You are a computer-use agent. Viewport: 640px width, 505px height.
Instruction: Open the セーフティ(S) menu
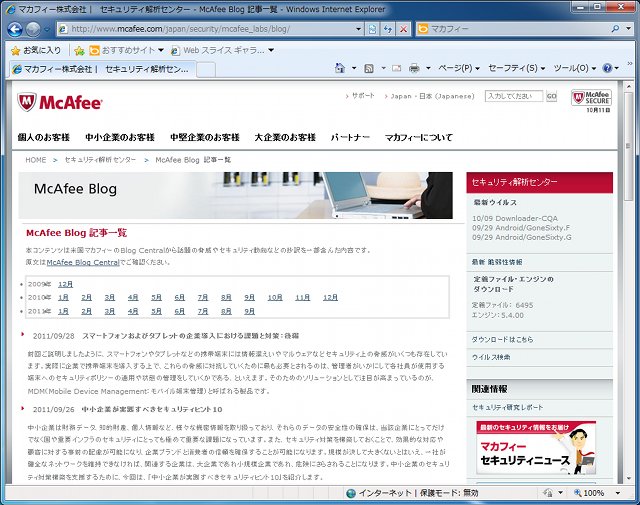click(517, 68)
